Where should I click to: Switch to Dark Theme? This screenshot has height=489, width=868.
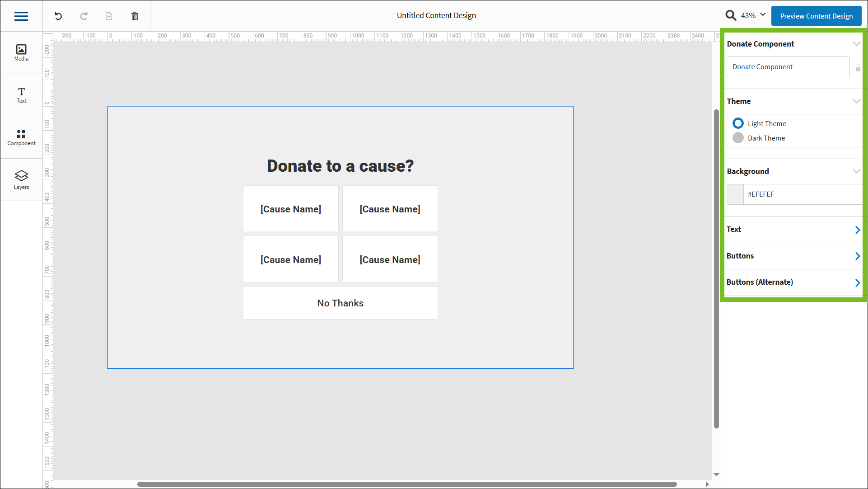coord(738,138)
